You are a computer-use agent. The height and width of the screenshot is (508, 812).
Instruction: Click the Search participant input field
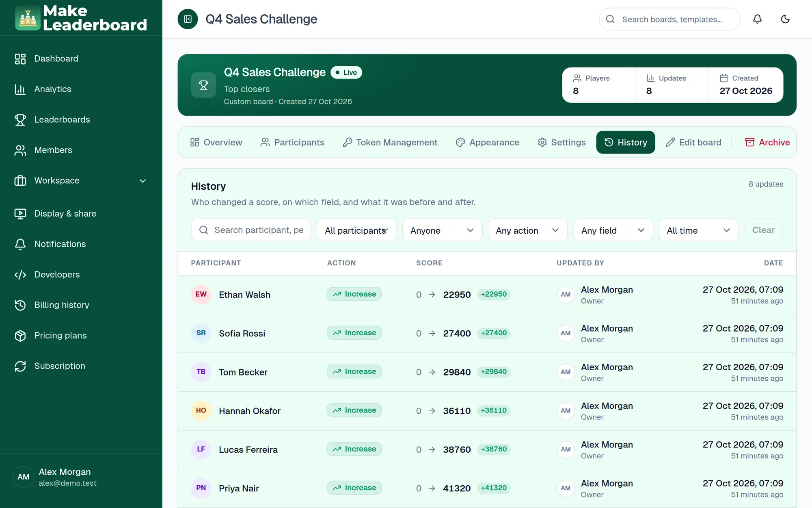pyautogui.click(x=251, y=230)
